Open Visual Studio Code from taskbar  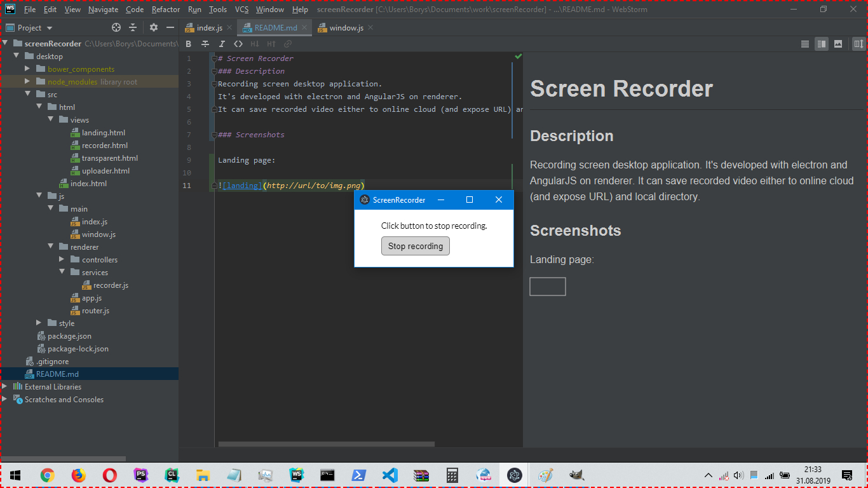390,475
